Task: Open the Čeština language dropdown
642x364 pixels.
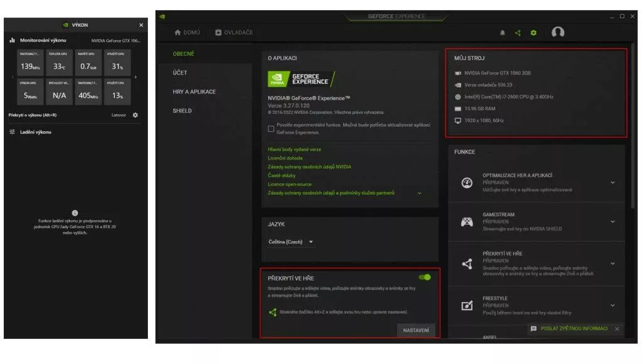Action: coord(291,242)
